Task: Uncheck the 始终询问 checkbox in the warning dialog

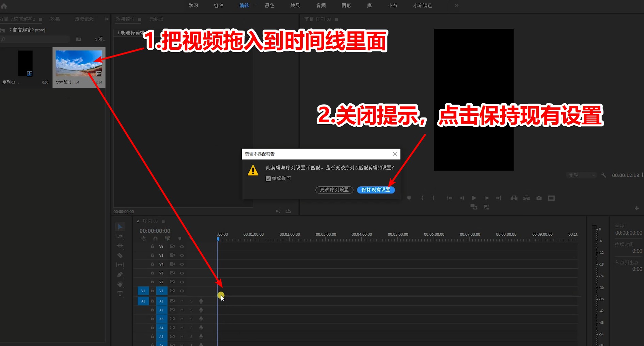Action: click(268, 178)
